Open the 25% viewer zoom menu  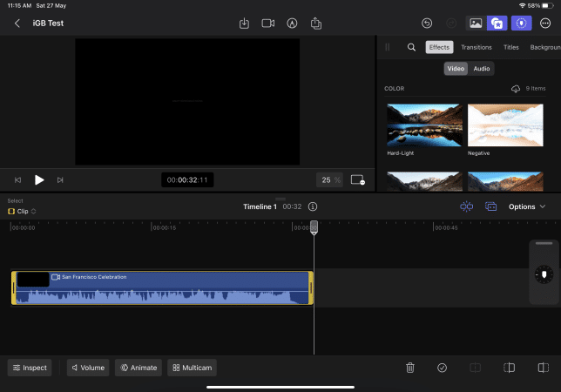click(330, 179)
